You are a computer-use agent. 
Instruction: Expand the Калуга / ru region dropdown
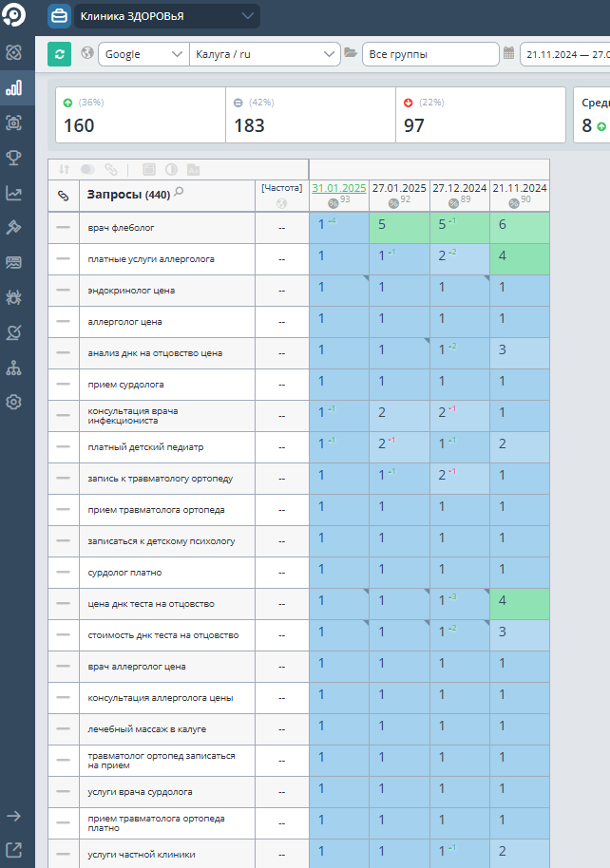[265, 54]
